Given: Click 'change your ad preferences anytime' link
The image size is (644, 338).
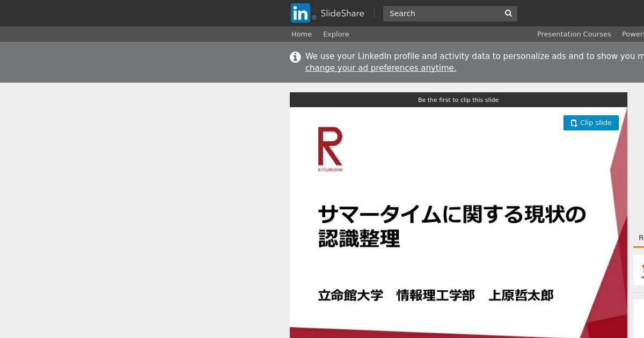Looking at the screenshot, I should [380, 68].
